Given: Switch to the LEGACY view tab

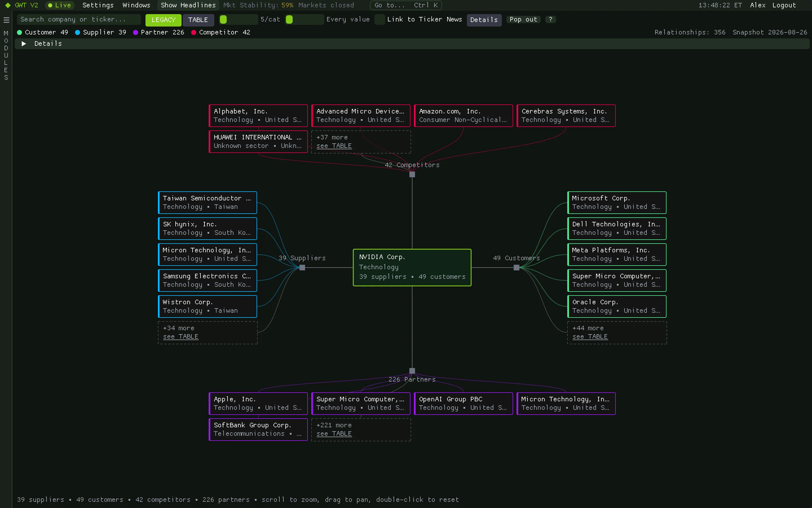Looking at the screenshot, I should pos(164,20).
